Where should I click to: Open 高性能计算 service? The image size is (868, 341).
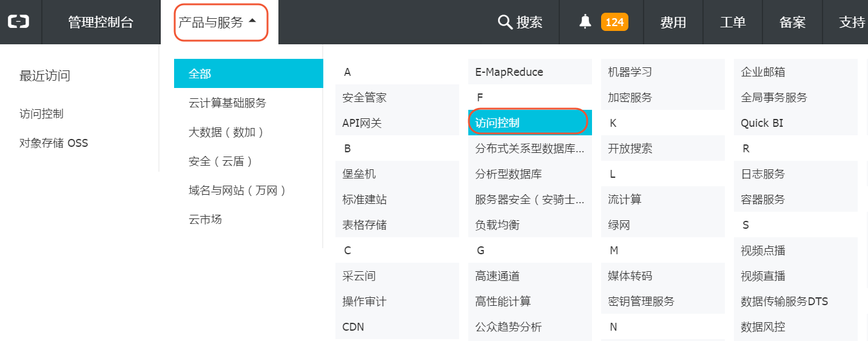point(530,301)
